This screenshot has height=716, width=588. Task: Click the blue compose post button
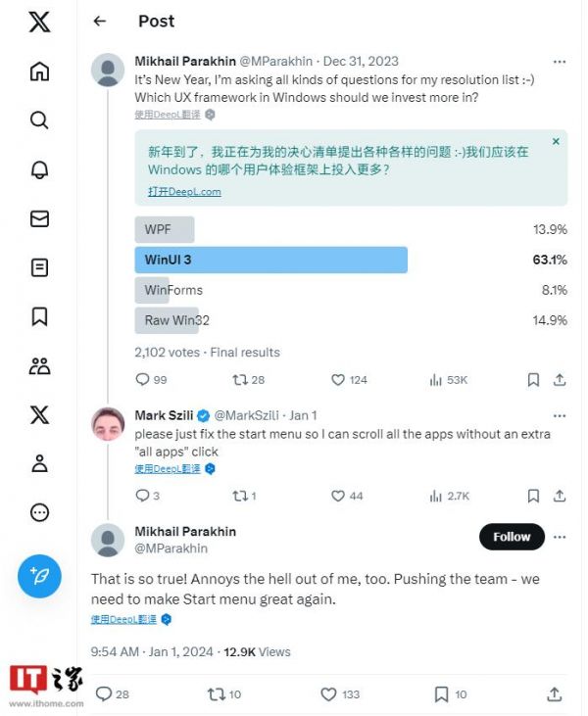coord(39,575)
